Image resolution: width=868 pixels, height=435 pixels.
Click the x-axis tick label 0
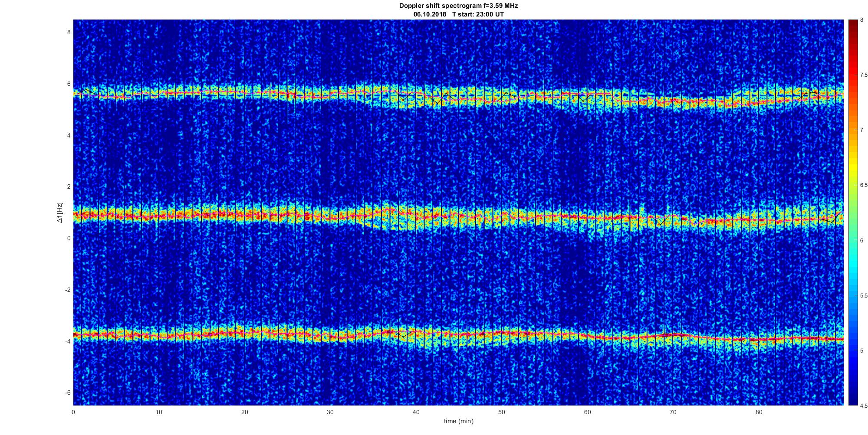pyautogui.click(x=73, y=412)
